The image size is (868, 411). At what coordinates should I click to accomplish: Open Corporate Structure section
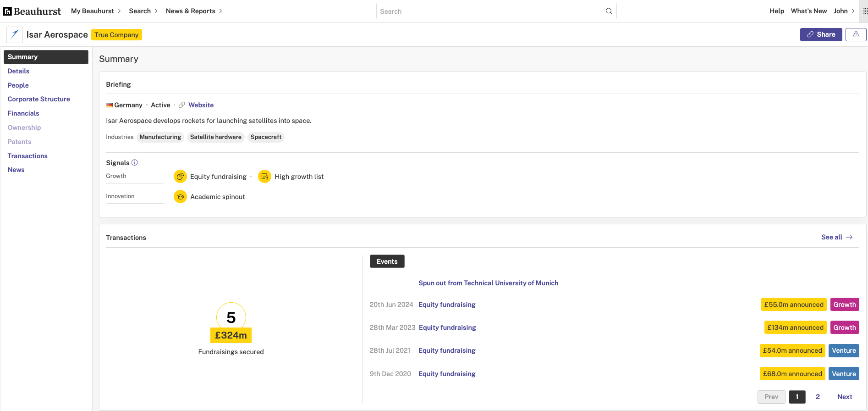pyautogui.click(x=39, y=99)
